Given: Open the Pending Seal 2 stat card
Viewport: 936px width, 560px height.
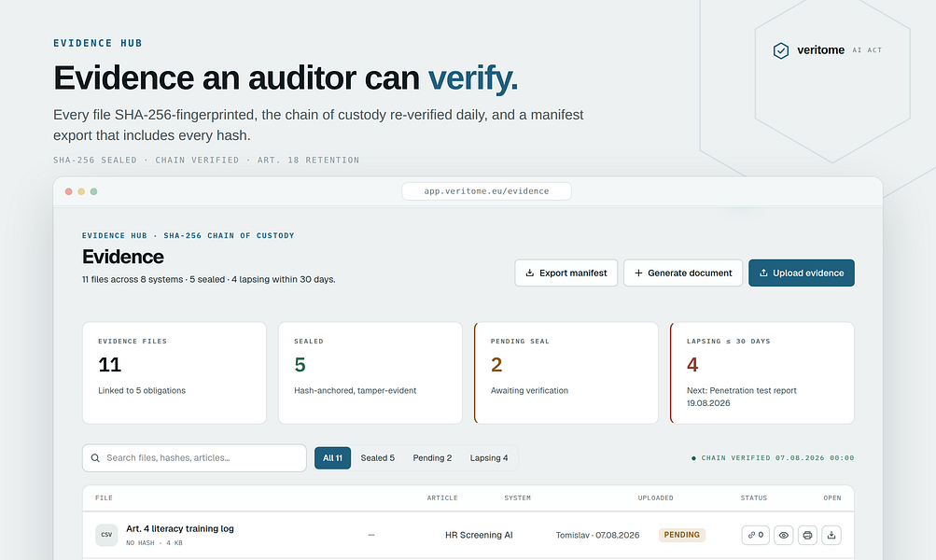Looking at the screenshot, I should [566, 373].
